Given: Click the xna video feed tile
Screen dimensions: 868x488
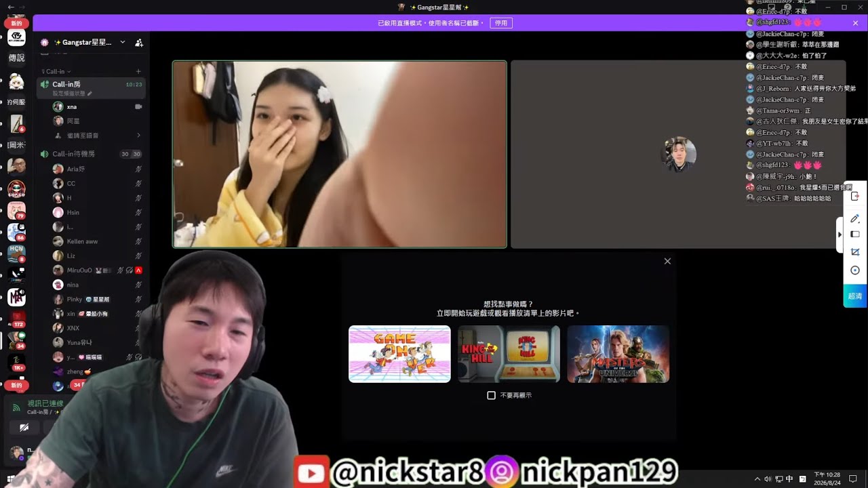Looking at the screenshot, I should pos(340,155).
